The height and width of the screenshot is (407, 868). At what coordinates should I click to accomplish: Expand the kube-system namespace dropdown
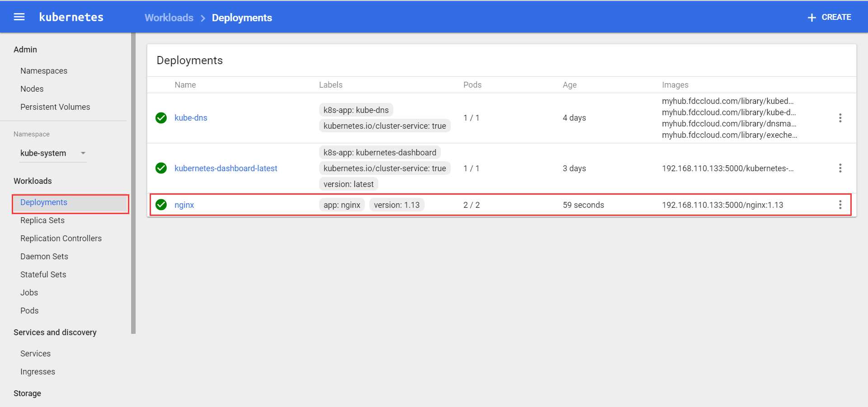(x=53, y=153)
